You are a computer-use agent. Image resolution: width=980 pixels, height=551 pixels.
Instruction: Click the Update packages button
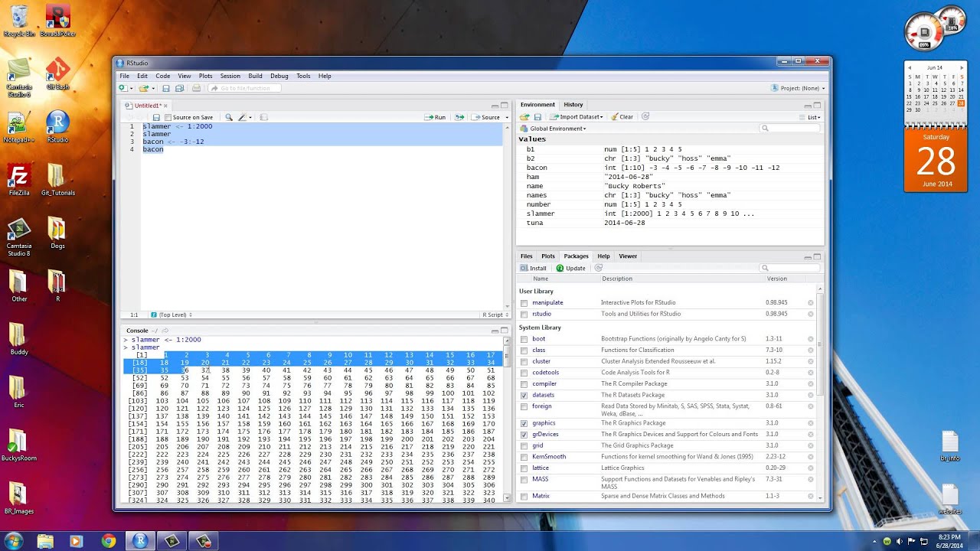[x=571, y=268]
